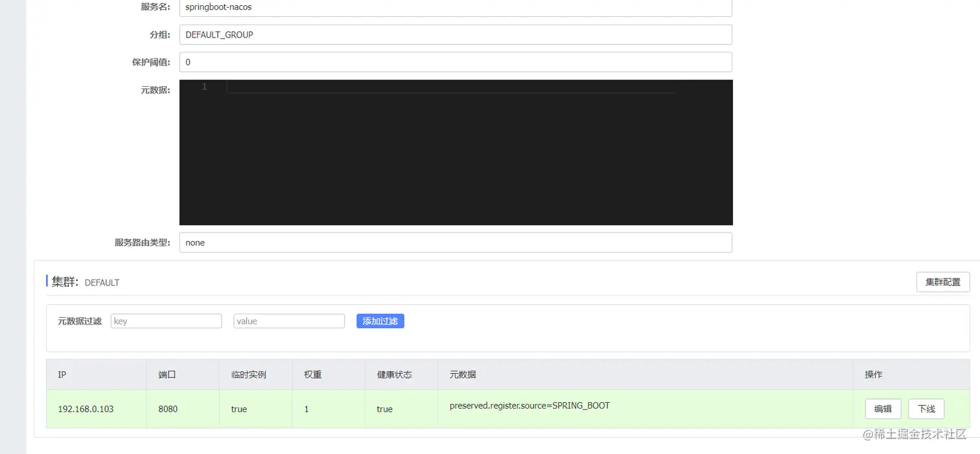This screenshot has width=980, height=454.
Task: Focus the metadata filter value input
Action: (288, 321)
